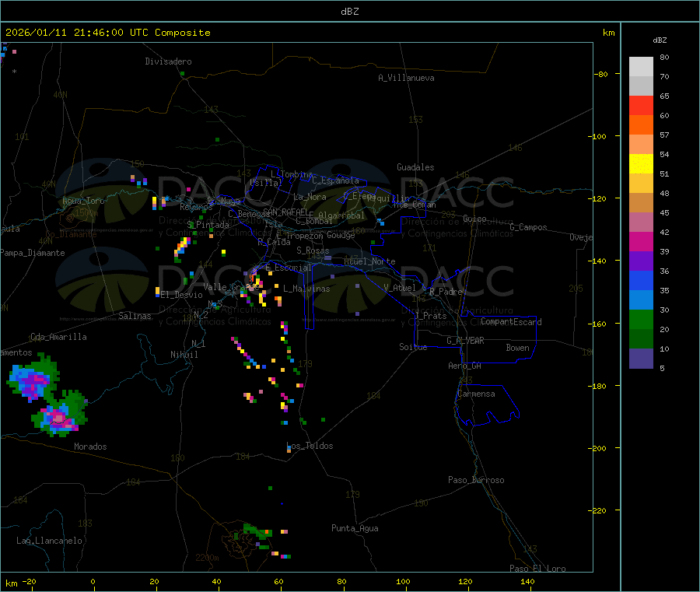Click the dBZ title at top

349,12
